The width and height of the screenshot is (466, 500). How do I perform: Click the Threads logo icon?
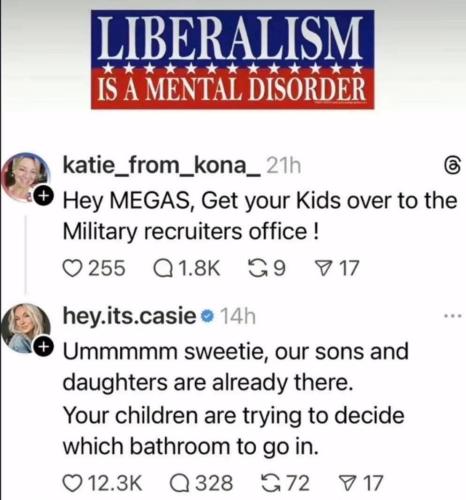tap(453, 166)
